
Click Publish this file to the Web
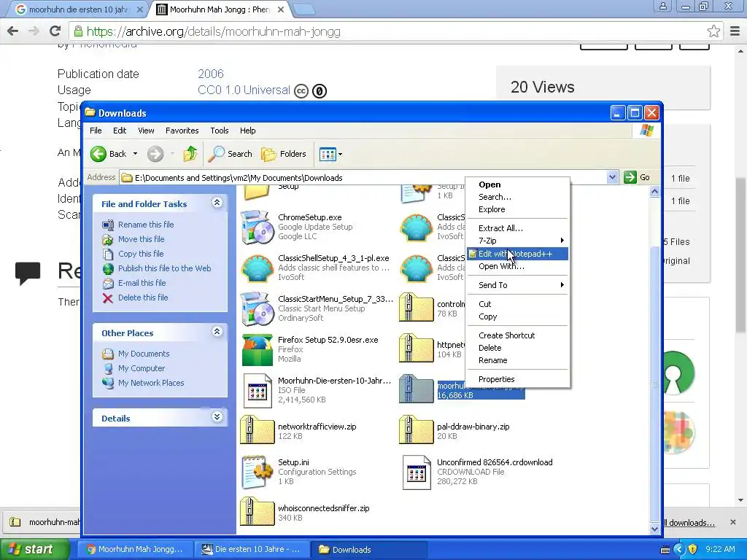coord(164,268)
